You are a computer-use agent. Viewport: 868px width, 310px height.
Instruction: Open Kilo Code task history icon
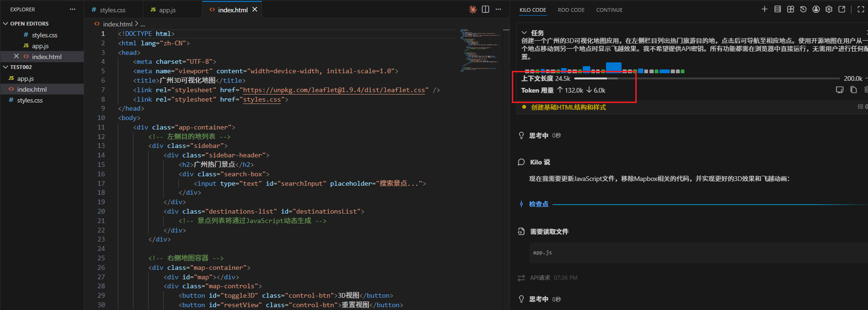point(803,9)
